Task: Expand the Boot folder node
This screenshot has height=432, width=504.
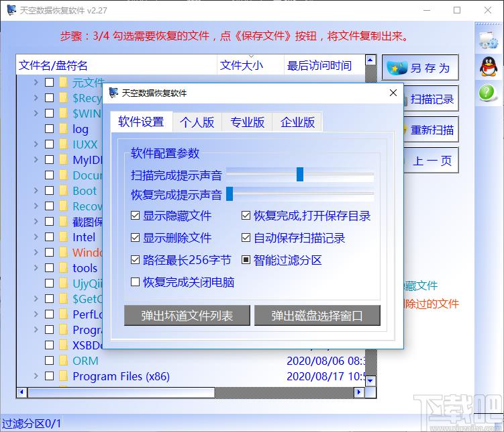Action: click(36, 190)
